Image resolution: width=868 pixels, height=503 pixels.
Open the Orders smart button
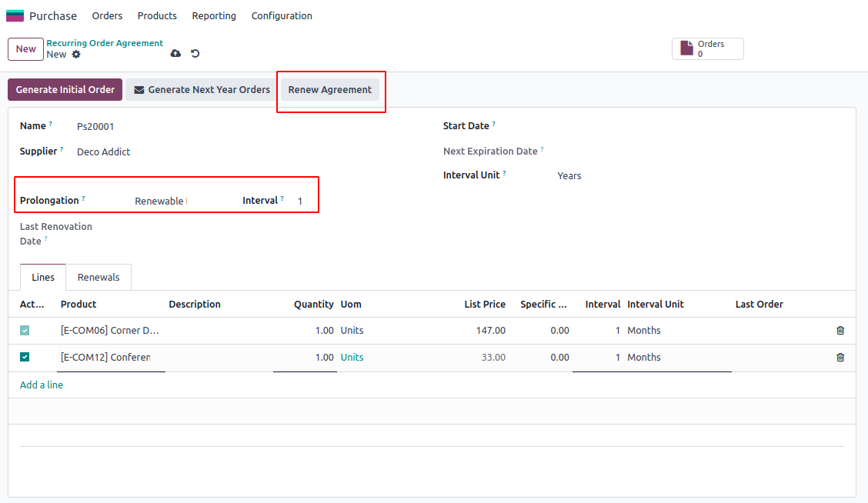pos(707,49)
